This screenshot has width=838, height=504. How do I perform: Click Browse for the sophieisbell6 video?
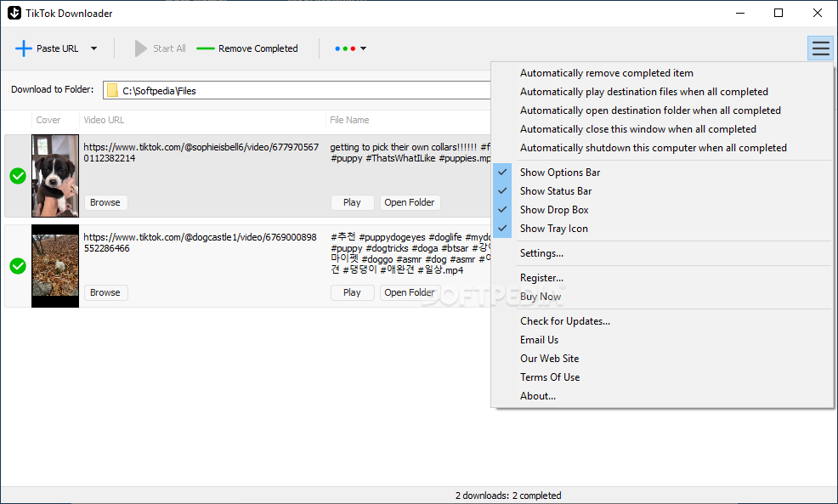105,202
